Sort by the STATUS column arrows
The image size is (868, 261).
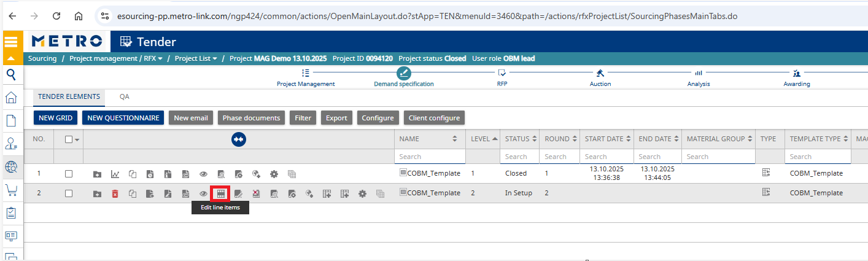pos(535,139)
